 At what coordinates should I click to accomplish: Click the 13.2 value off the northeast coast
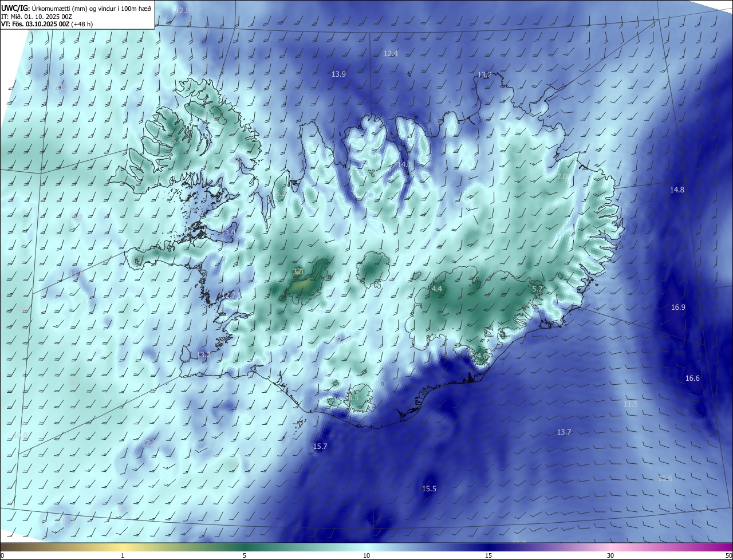484,75
